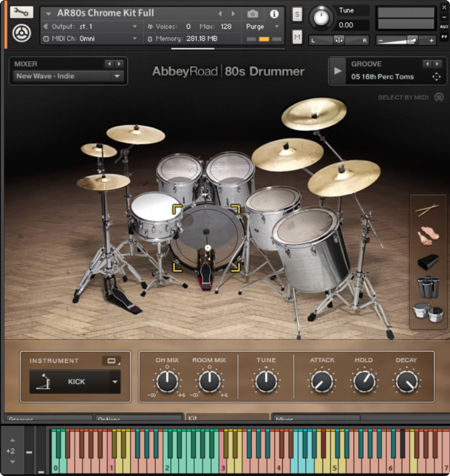Minimize the instrument header with the minus button

point(444,17)
